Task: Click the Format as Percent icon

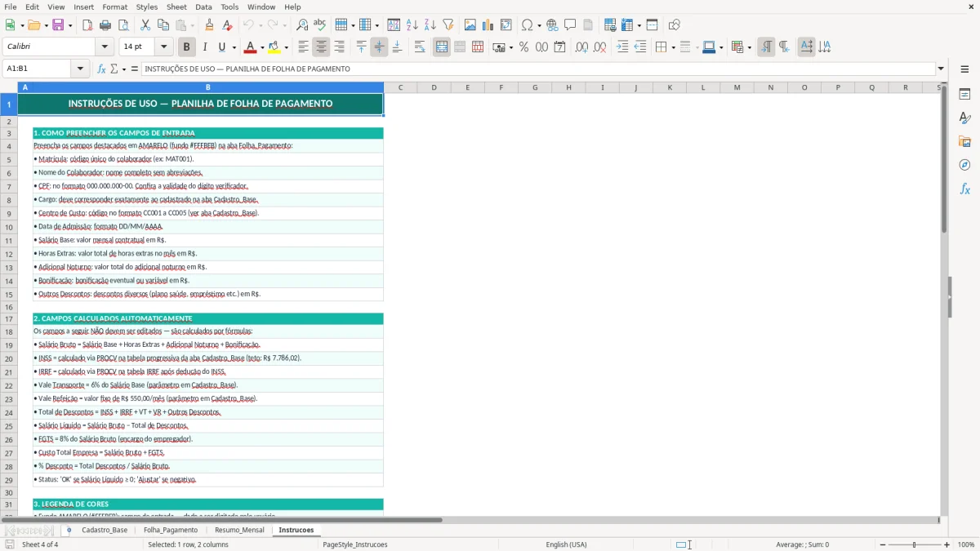Action: pos(524,47)
